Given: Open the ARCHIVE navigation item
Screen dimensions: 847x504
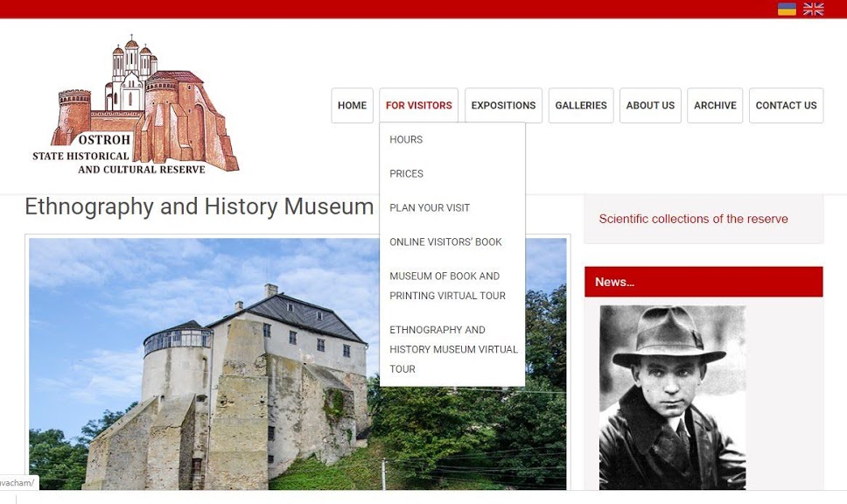Looking at the screenshot, I should (x=715, y=105).
